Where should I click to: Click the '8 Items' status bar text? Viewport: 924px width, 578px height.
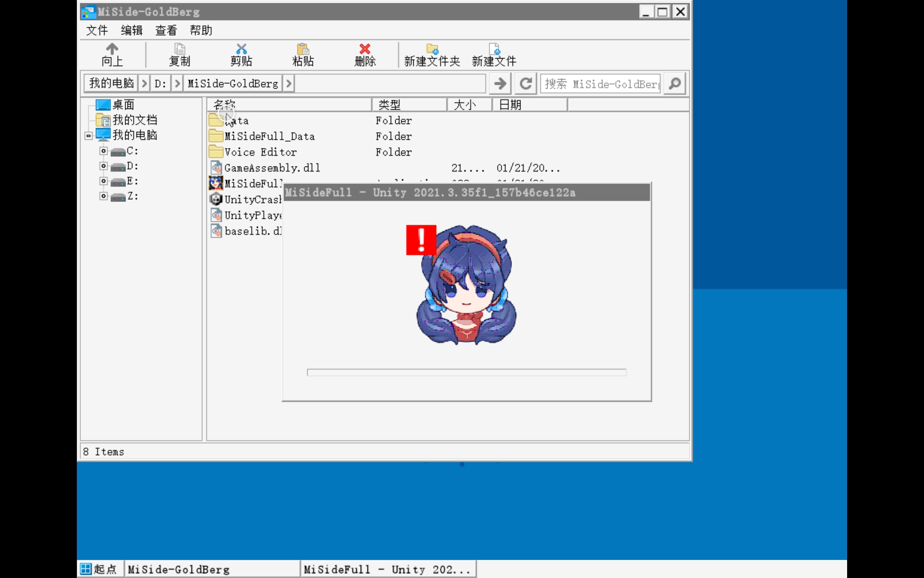pos(104,452)
